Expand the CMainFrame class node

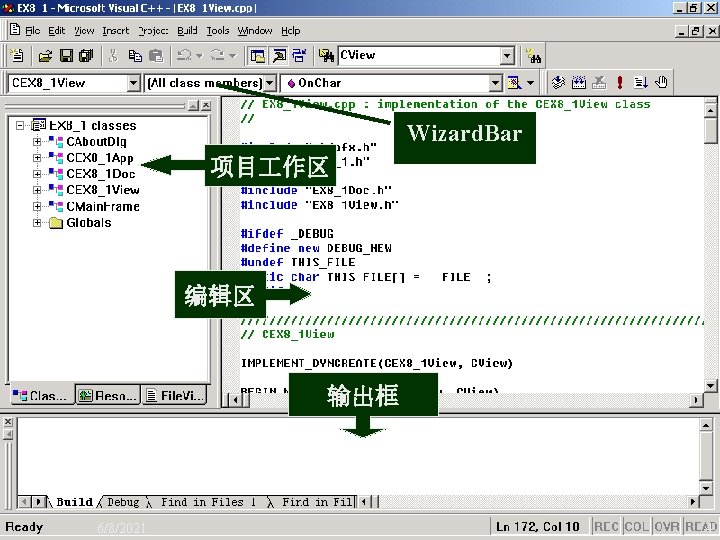pyautogui.click(x=37, y=206)
